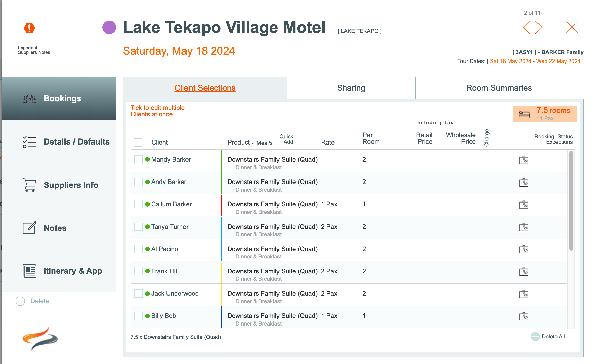Go to the previous booking arrow
Viewport: 594px width, 364px height.
[x=527, y=27]
